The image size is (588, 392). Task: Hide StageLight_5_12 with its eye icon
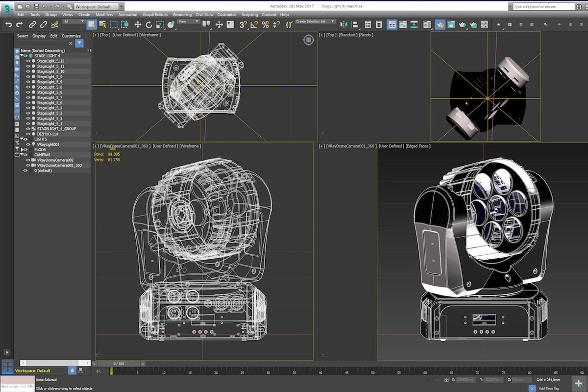[28, 61]
